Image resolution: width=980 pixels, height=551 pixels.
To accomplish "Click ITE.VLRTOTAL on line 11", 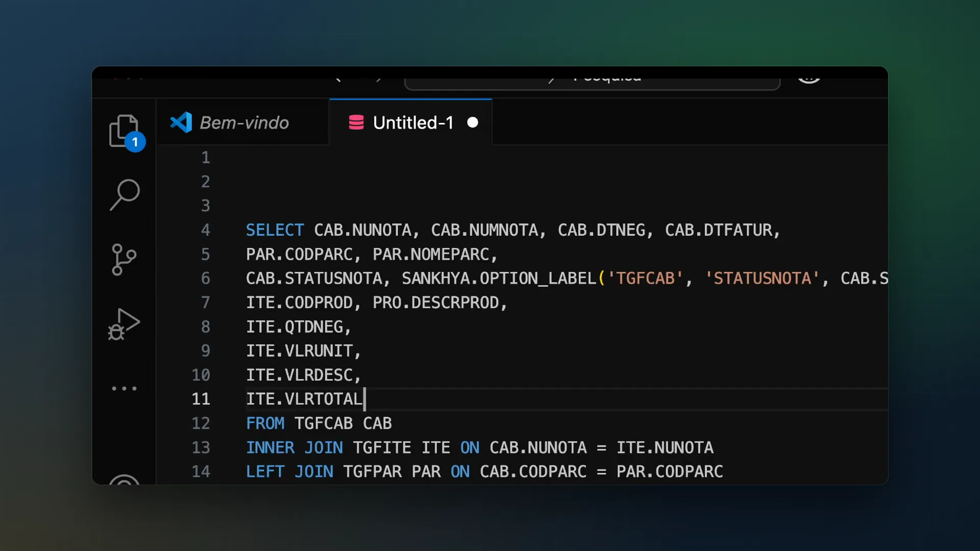I will 304,399.
